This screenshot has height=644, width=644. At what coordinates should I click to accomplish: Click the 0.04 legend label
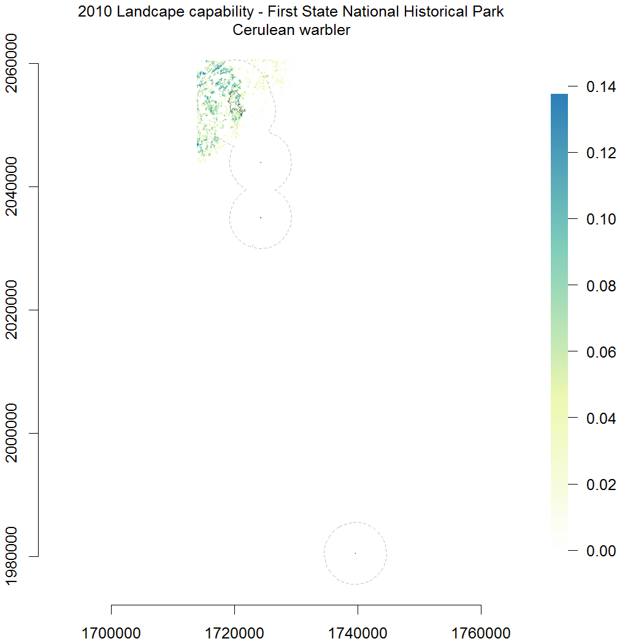click(602, 418)
